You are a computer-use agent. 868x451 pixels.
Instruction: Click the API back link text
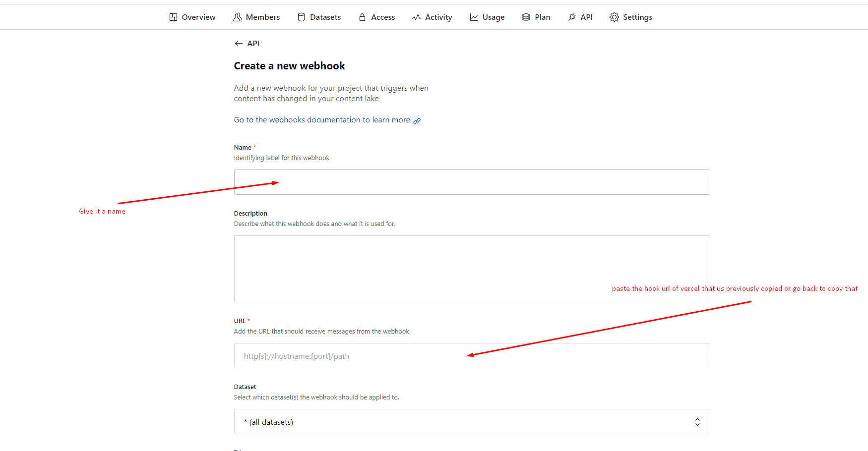253,44
